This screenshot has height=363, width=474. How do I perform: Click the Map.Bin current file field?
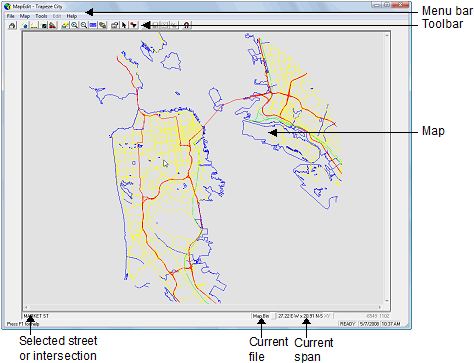coord(261,316)
